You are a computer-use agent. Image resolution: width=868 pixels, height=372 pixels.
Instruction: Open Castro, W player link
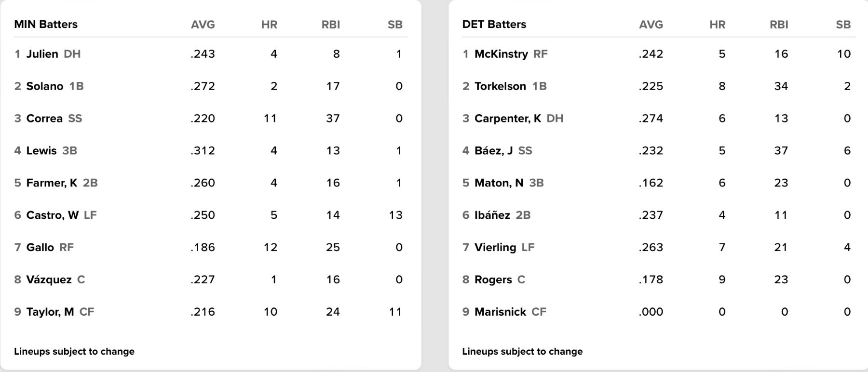pyautogui.click(x=52, y=215)
